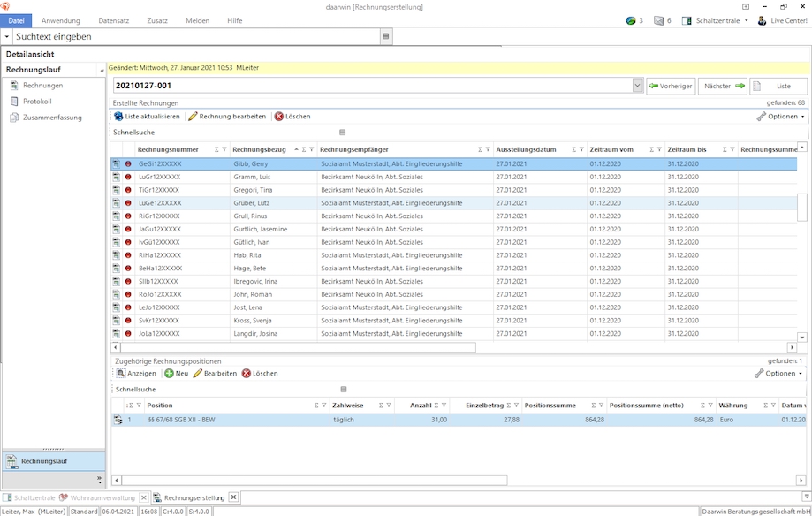
Task: Open the Hilfe menu
Action: [x=235, y=20]
